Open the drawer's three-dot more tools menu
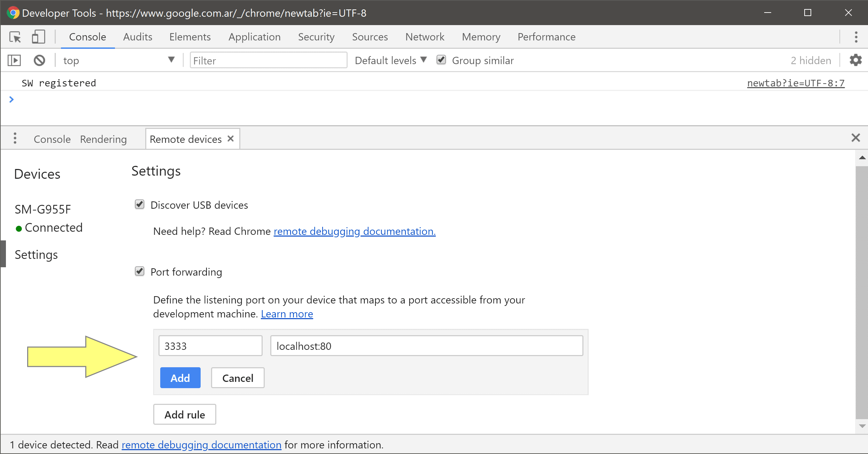The image size is (868, 454). tap(15, 138)
